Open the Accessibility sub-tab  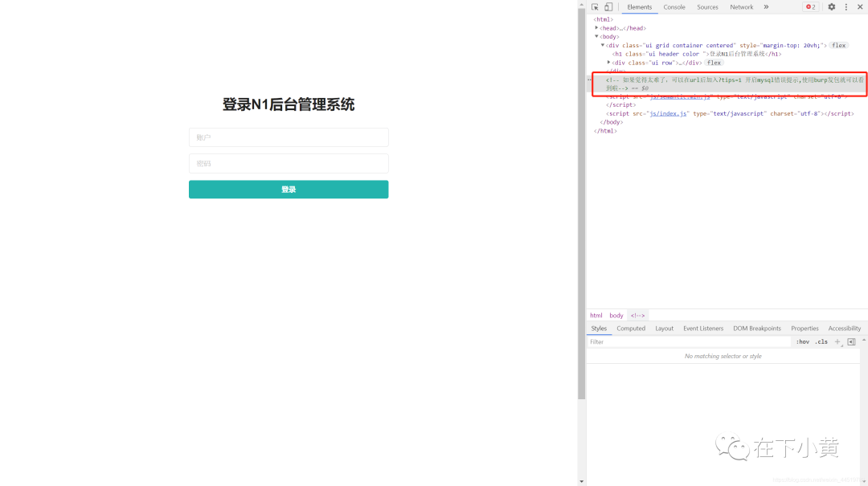tap(844, 329)
